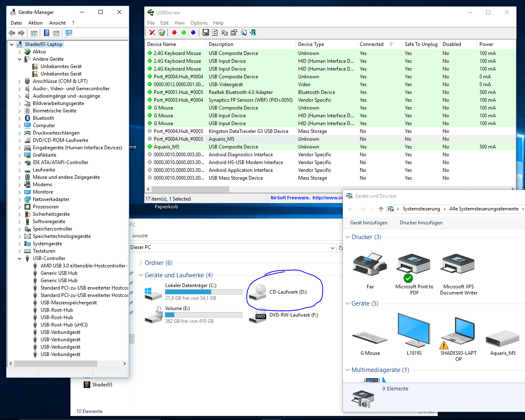The height and width of the screenshot is (420, 525).
Task: Expand the Ordner (6) group in Explorer
Action: pos(141,263)
